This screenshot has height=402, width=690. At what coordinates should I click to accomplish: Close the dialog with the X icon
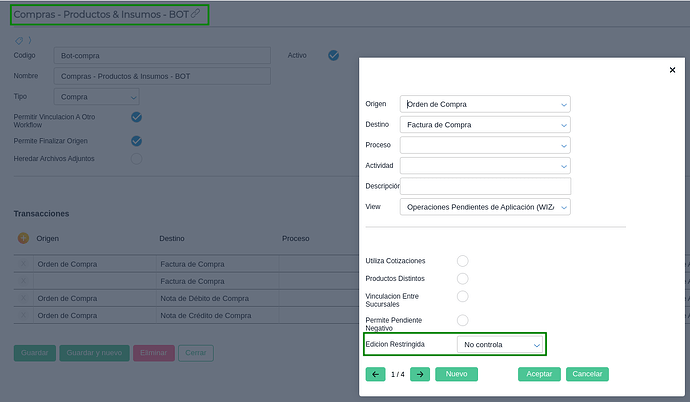click(x=672, y=70)
